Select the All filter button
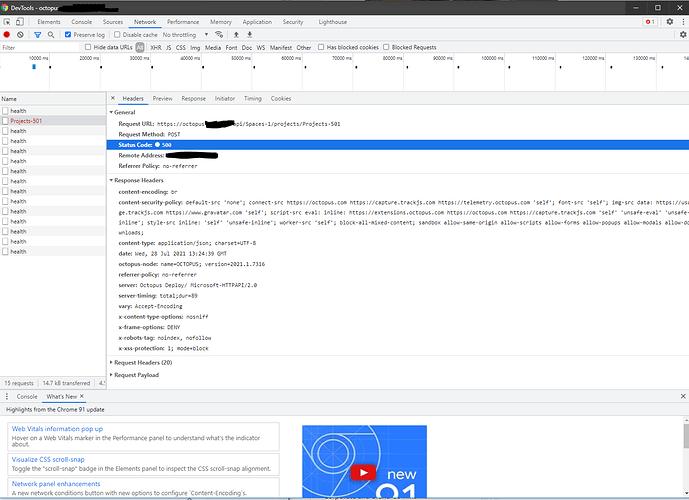Image resolution: width=689 pixels, height=500 pixels. [x=140, y=47]
